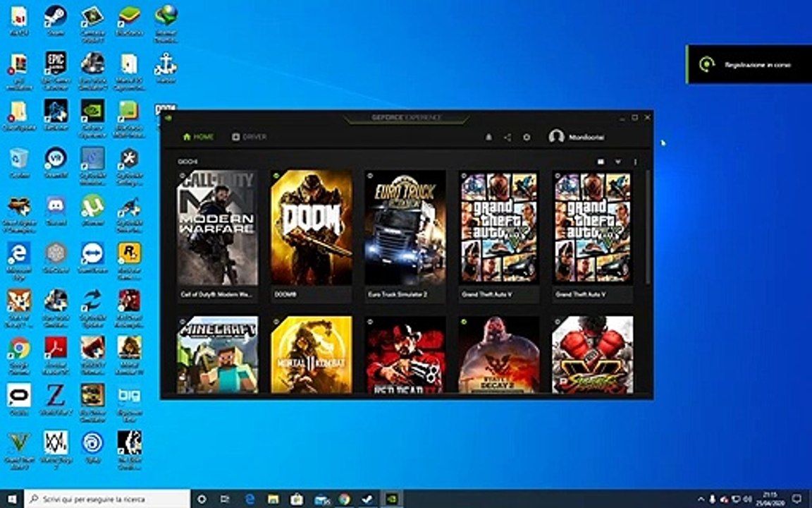Open Street Fighter V desktop shortcut
812x508 pixels.
pos(18,214)
